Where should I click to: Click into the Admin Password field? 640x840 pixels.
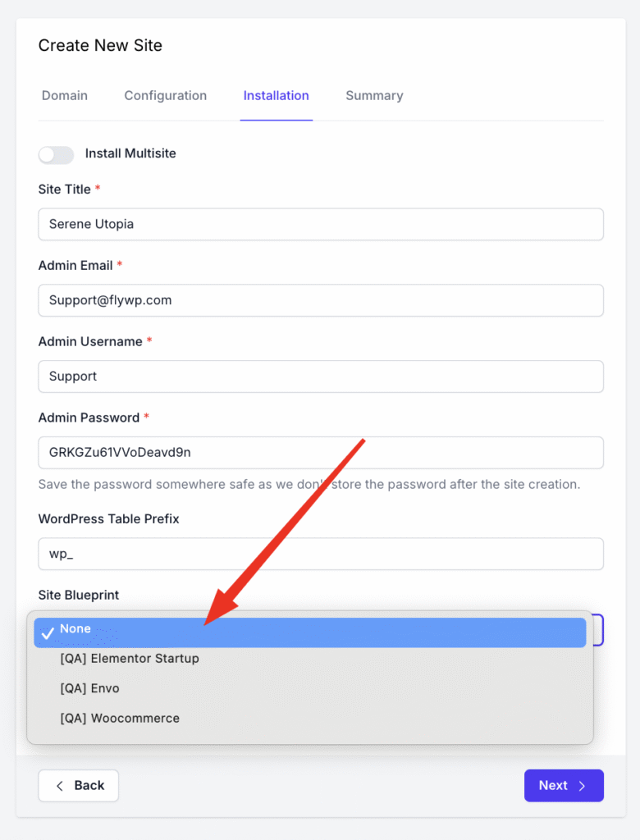point(321,452)
